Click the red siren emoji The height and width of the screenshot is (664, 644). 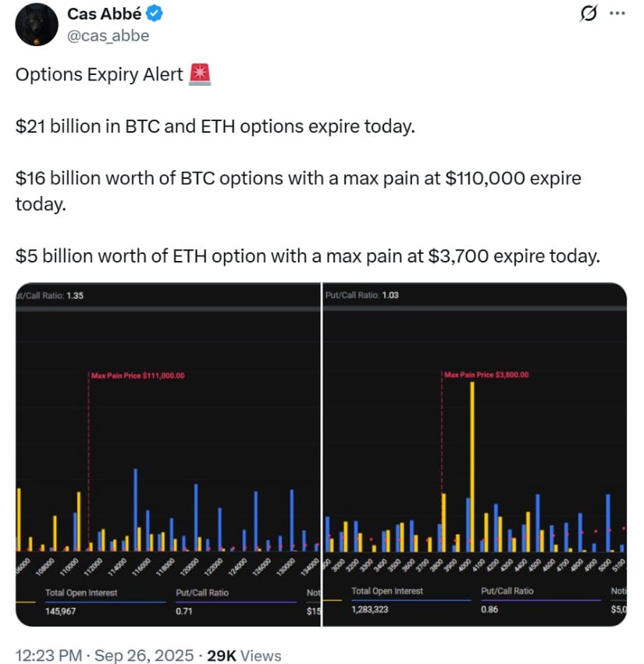pos(200,75)
